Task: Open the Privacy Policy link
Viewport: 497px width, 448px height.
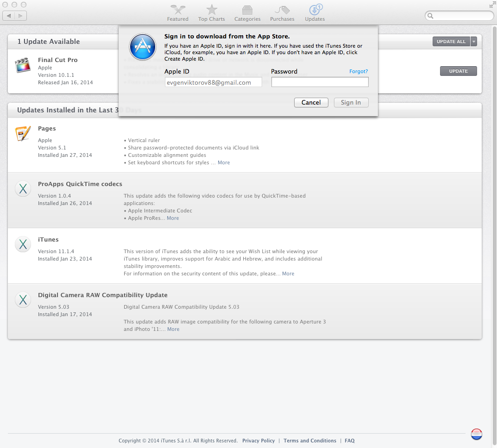Action: coord(258,441)
